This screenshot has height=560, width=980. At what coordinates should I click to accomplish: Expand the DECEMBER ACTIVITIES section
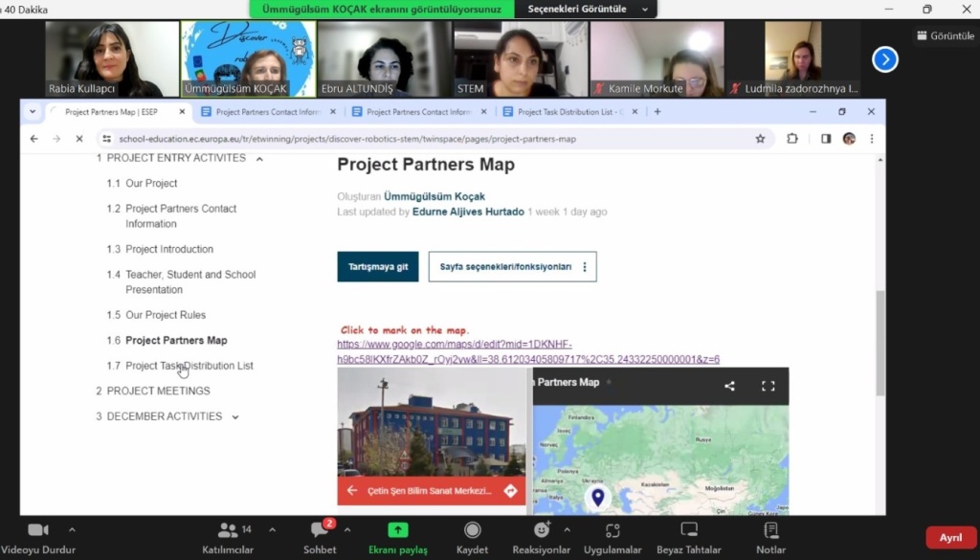pyautogui.click(x=235, y=416)
